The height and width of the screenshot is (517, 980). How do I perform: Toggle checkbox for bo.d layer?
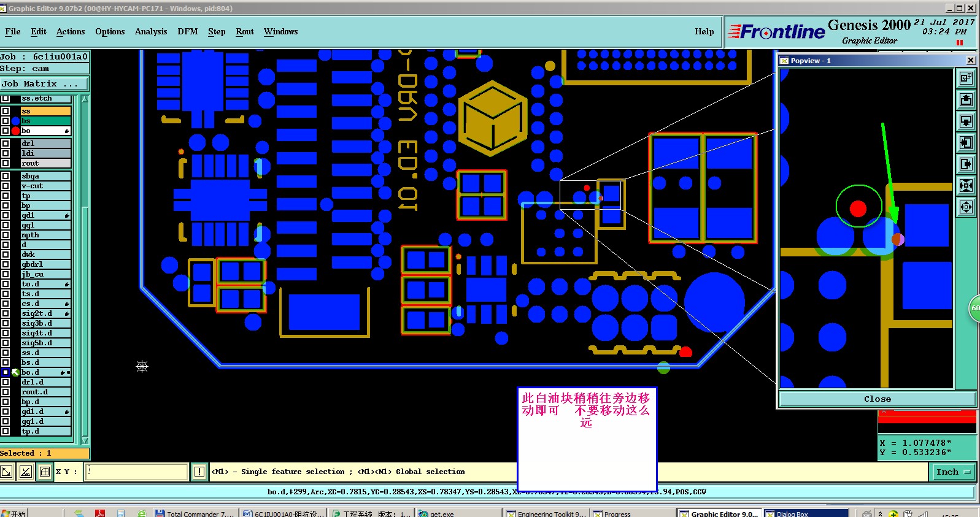click(6, 372)
